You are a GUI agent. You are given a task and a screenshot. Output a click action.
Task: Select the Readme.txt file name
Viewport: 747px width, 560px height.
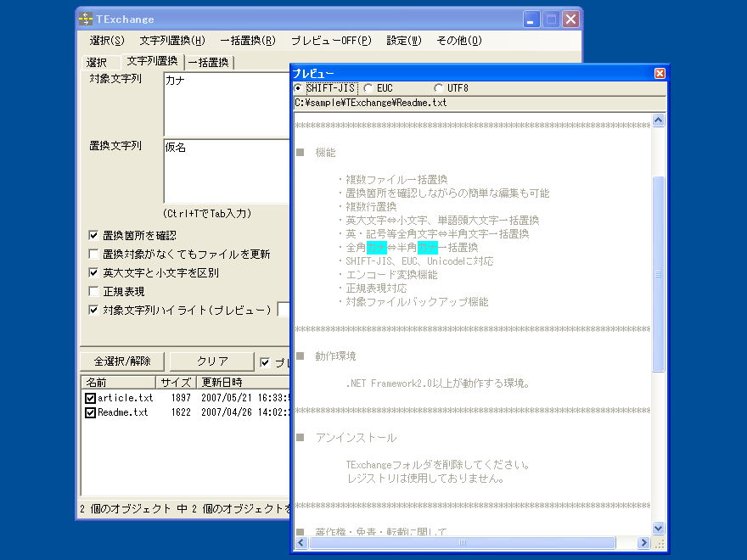pos(123,412)
